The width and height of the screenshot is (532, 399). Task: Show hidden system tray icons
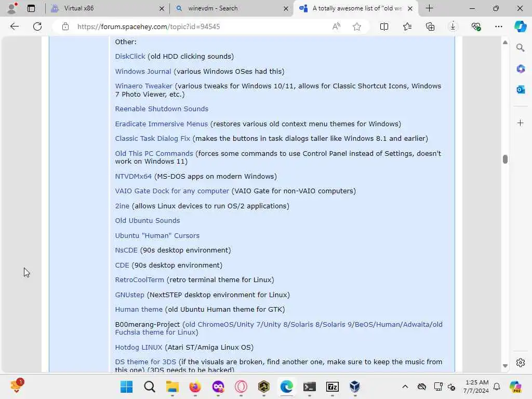(x=405, y=387)
